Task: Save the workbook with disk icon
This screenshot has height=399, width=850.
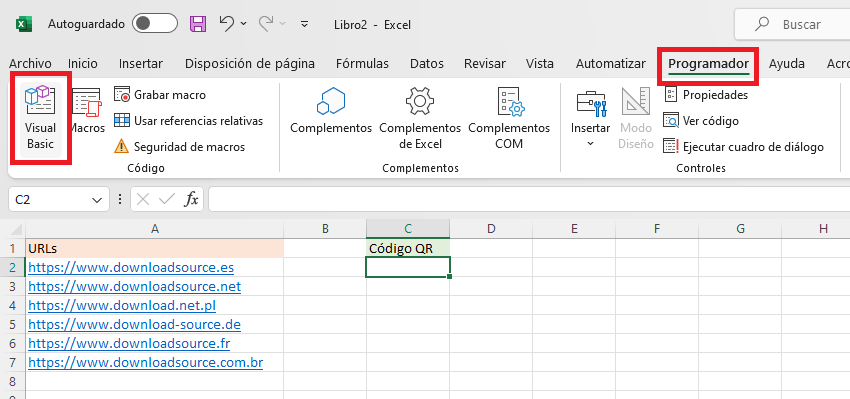Action: point(198,24)
